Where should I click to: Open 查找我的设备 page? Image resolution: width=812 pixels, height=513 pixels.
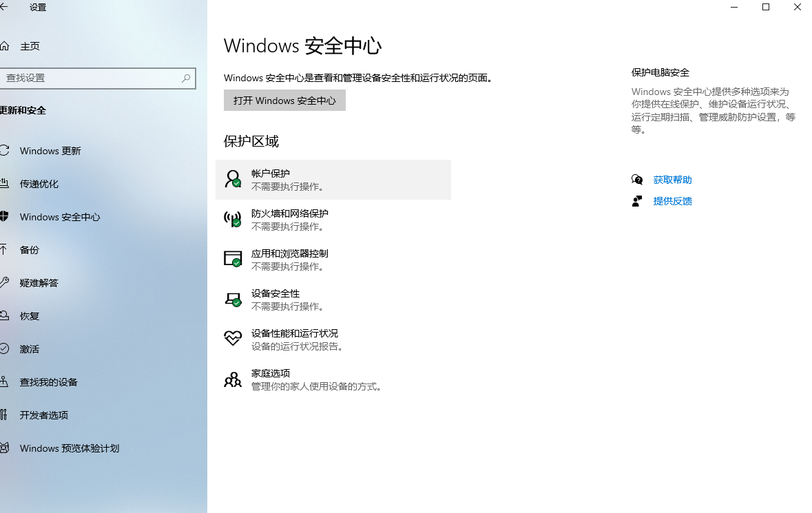point(49,382)
